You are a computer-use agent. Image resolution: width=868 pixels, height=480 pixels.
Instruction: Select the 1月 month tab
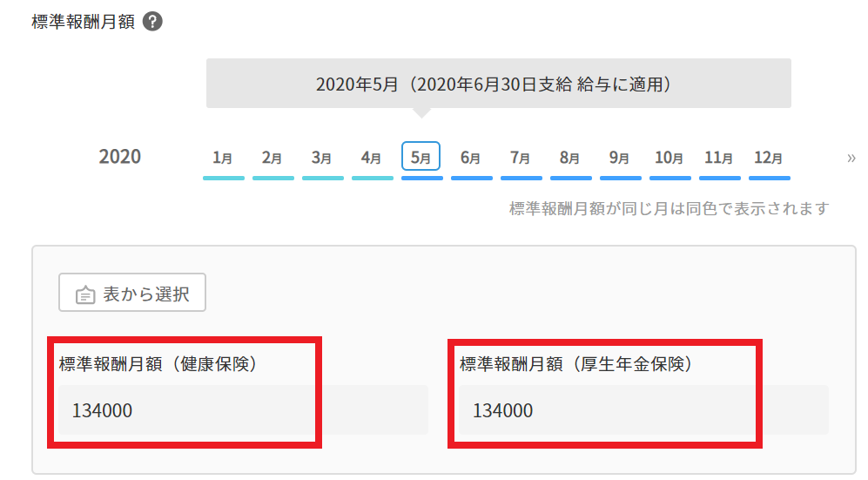[223, 158]
